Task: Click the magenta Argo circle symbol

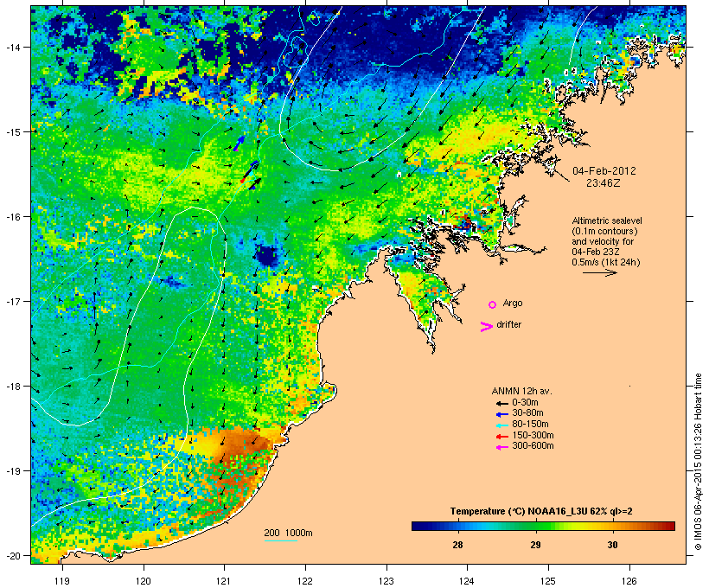Action: [x=493, y=304]
